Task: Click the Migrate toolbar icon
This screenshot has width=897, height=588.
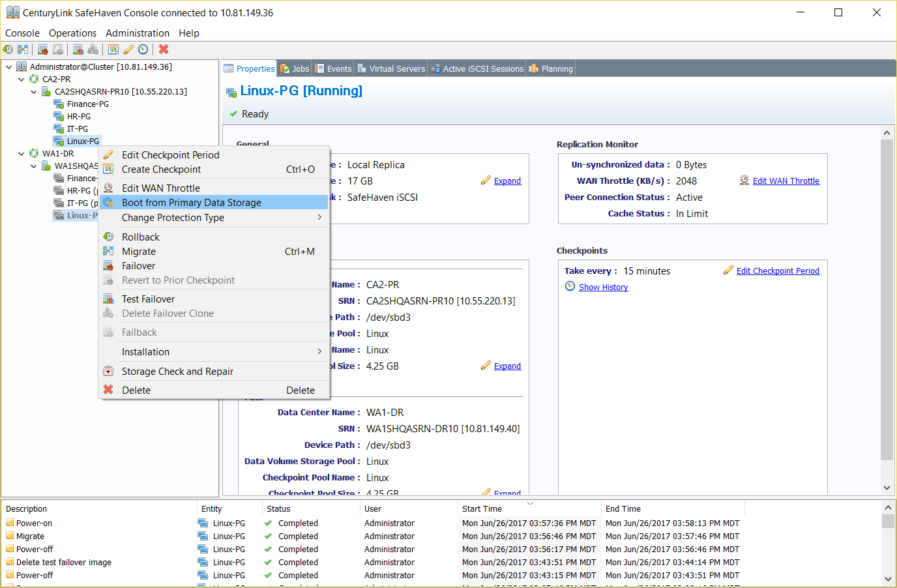Action: coord(23,49)
